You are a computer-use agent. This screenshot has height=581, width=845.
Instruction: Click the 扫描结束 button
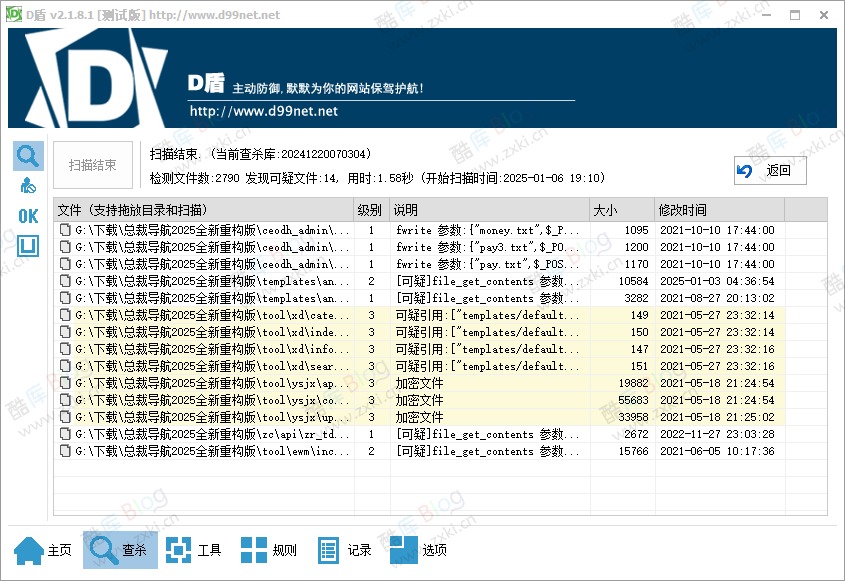tap(92, 165)
